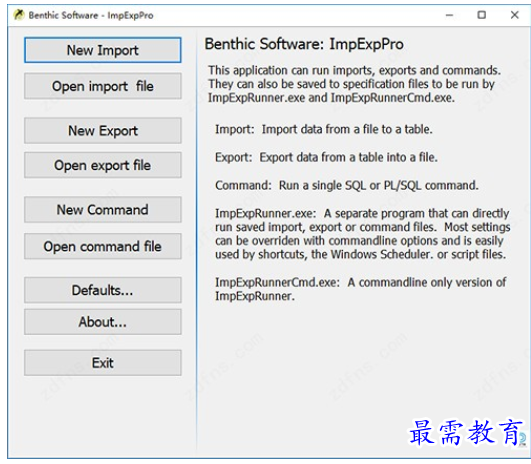Click the 'ImpExpRunnerCmd.exe:' description label
Screen dimensions: 531x464
(x=277, y=282)
